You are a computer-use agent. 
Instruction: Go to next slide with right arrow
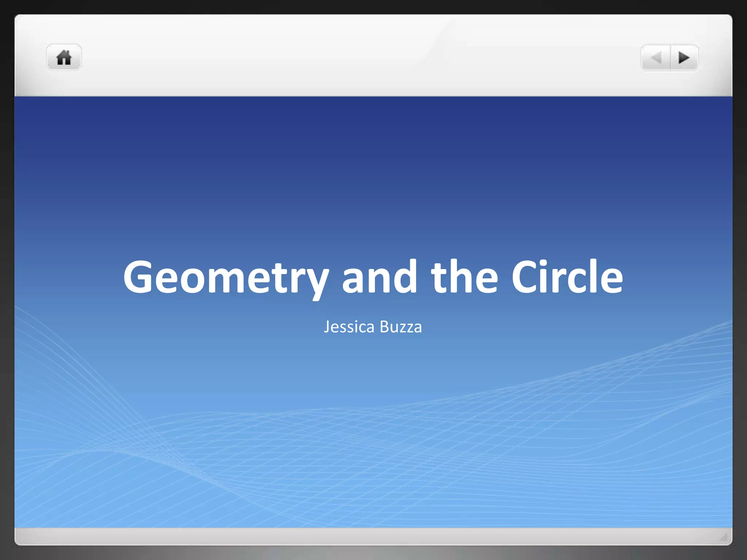(684, 58)
